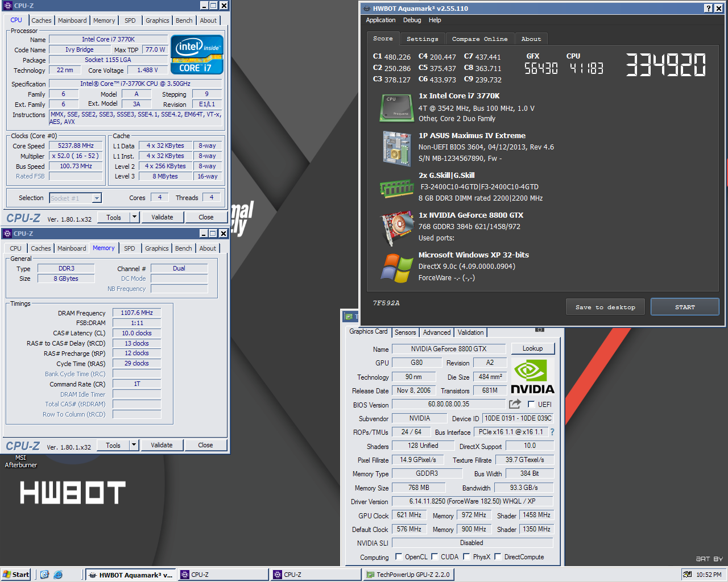Open the Tools dropdown arrow in Memory CPU-Z
This screenshot has width=728, height=582.
(x=134, y=445)
